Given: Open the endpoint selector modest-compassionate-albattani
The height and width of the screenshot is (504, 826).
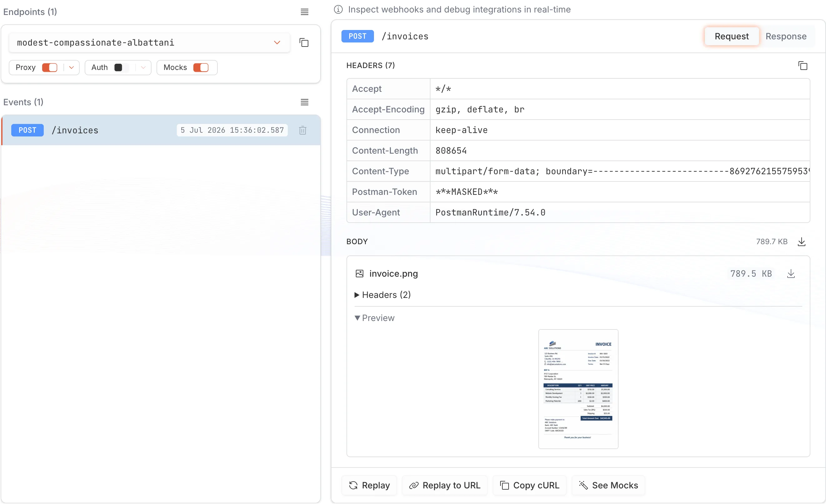Looking at the screenshot, I should click(x=149, y=42).
